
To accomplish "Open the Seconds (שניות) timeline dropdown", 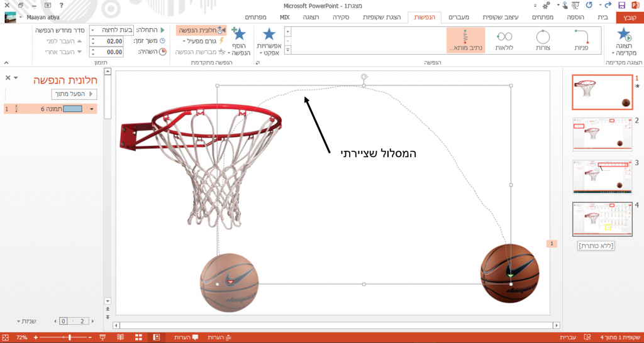I will [26, 321].
